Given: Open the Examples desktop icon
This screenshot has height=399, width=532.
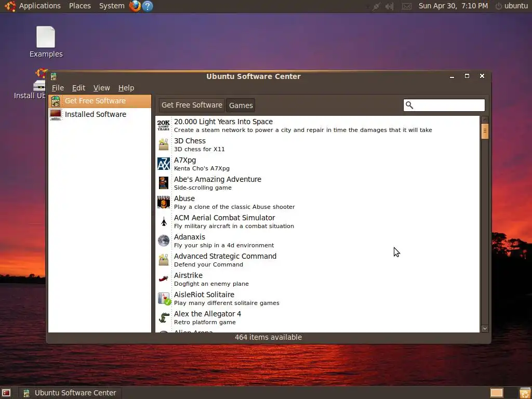Looking at the screenshot, I should pyautogui.click(x=46, y=42).
